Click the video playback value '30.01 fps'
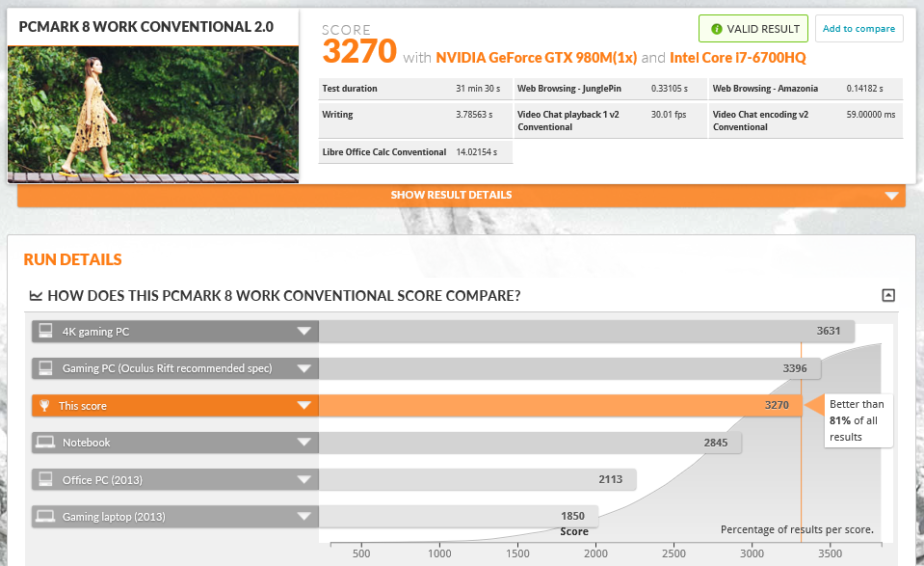Viewport: 924px width, 566px height. (669, 115)
